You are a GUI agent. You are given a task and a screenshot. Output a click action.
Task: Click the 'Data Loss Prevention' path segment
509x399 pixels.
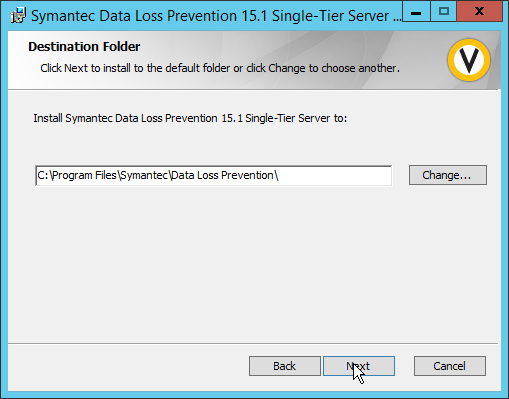click(222, 175)
